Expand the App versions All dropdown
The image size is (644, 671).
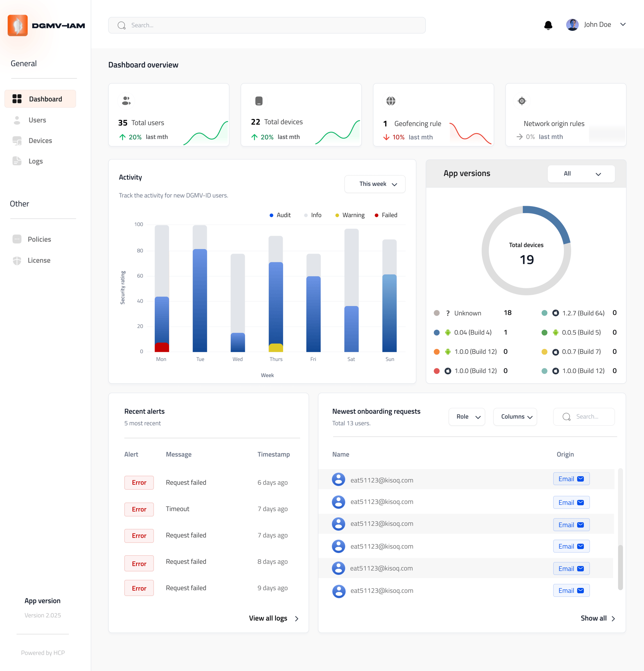[x=581, y=174]
